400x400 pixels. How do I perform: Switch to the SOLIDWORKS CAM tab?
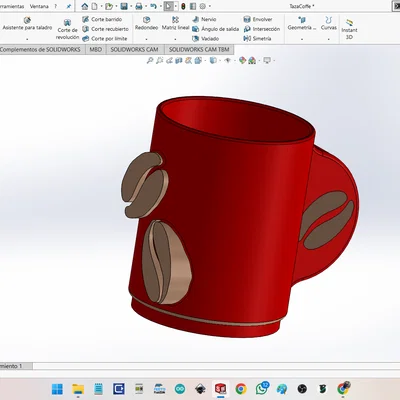(x=134, y=49)
